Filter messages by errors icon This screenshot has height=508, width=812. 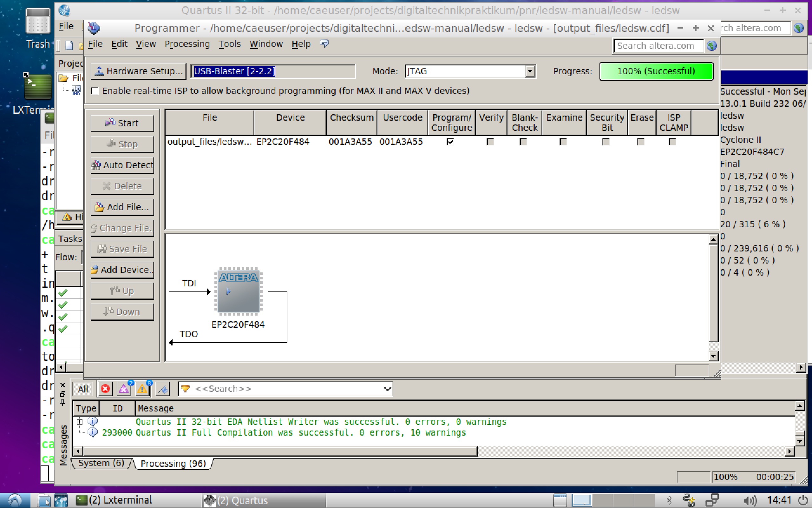click(x=105, y=389)
